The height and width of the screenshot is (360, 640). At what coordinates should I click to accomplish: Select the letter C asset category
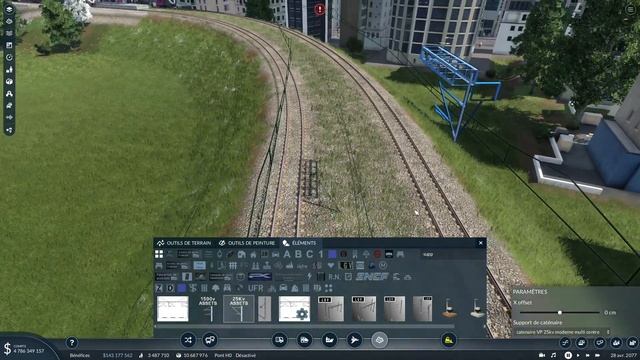310,254
